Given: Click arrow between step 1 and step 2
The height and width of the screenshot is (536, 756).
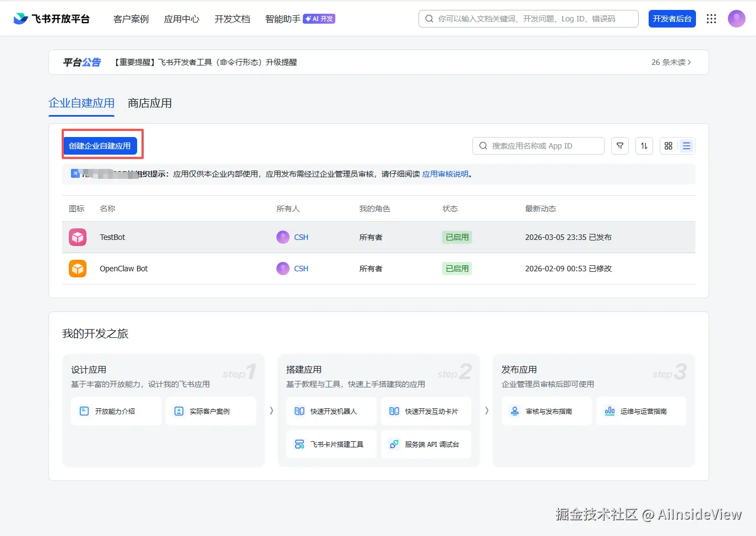Looking at the screenshot, I should pyautogui.click(x=271, y=411).
